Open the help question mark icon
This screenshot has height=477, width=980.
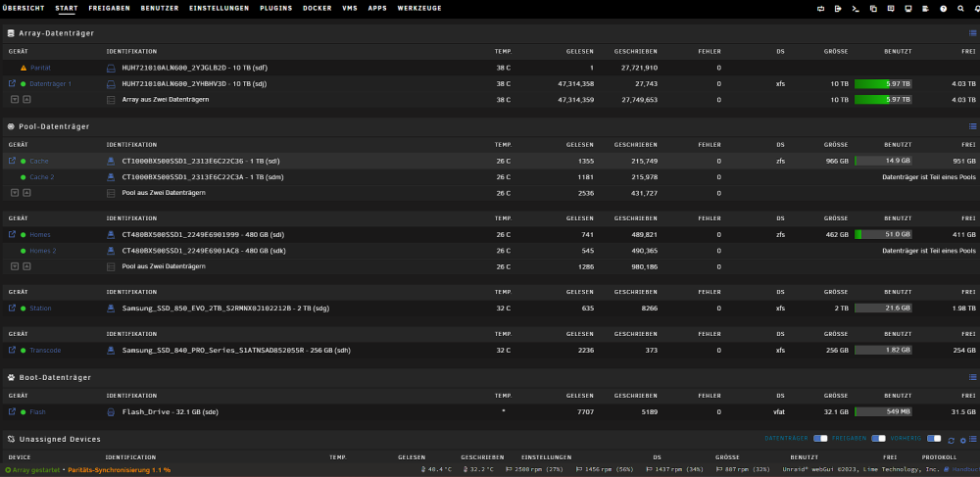point(943,9)
